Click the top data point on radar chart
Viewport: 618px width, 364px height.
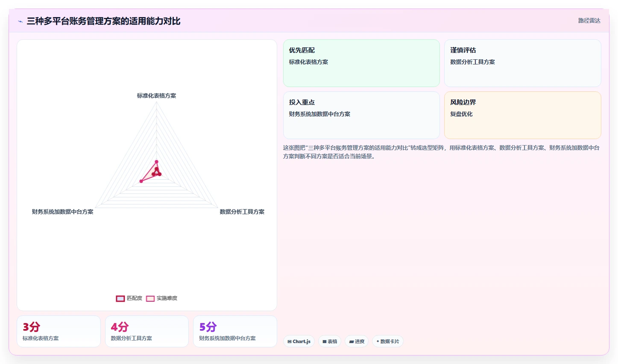(x=156, y=162)
